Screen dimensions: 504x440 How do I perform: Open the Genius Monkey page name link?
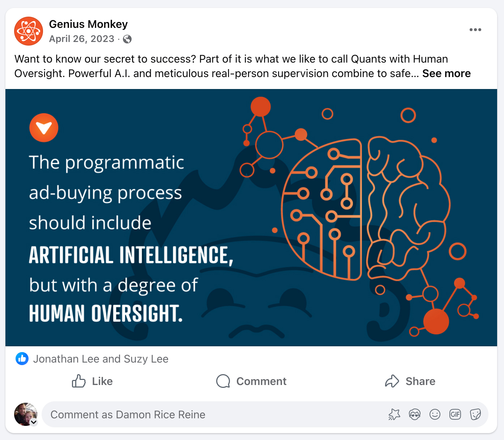[x=88, y=24]
